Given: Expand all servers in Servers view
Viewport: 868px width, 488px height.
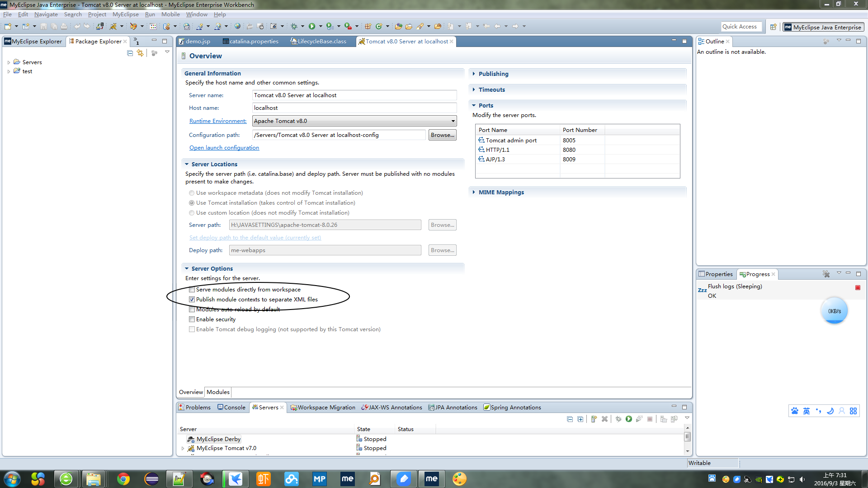Looking at the screenshot, I should [580, 419].
